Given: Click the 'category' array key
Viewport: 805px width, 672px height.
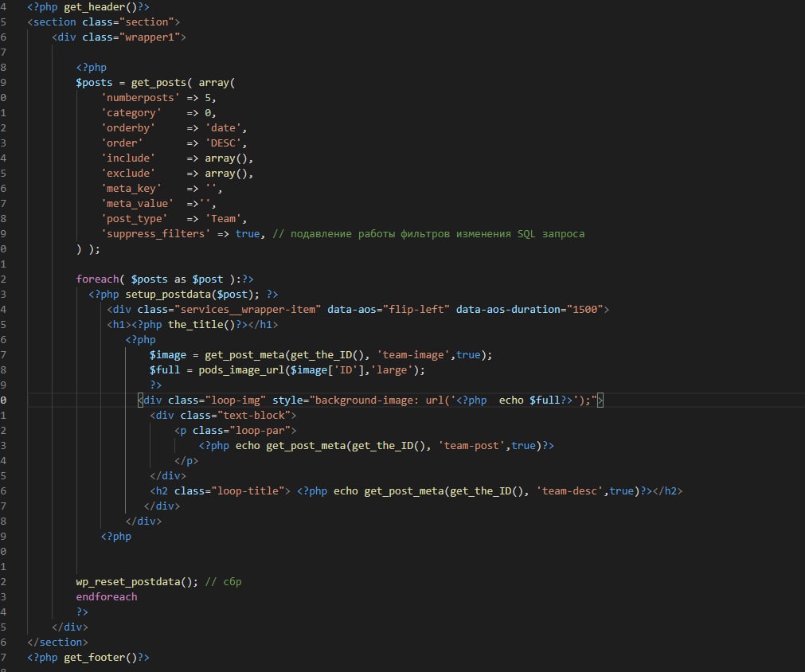Looking at the screenshot, I should coord(131,113).
